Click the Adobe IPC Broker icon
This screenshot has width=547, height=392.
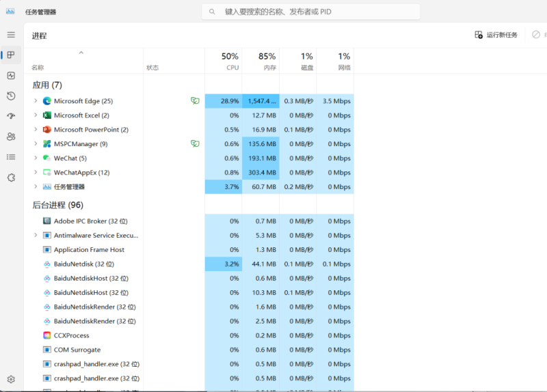click(46, 221)
